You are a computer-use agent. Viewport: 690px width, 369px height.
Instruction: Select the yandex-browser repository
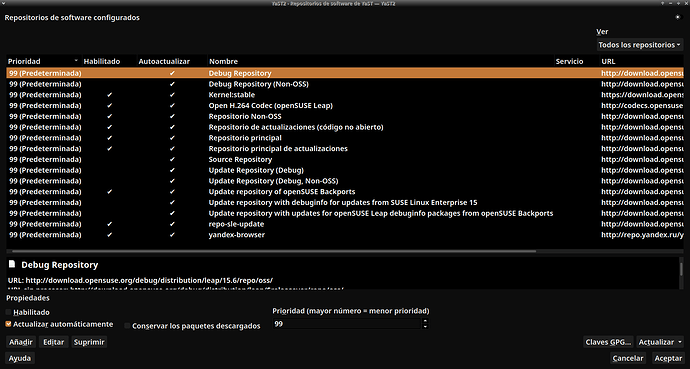click(345, 235)
